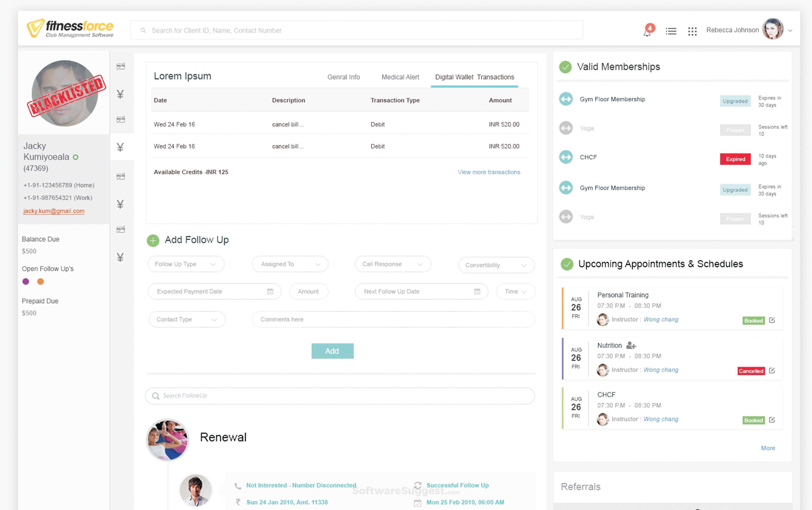Screen dimensions: 812x510
Task: Click the green Add Follow Up plus icon
Action: click(x=153, y=241)
